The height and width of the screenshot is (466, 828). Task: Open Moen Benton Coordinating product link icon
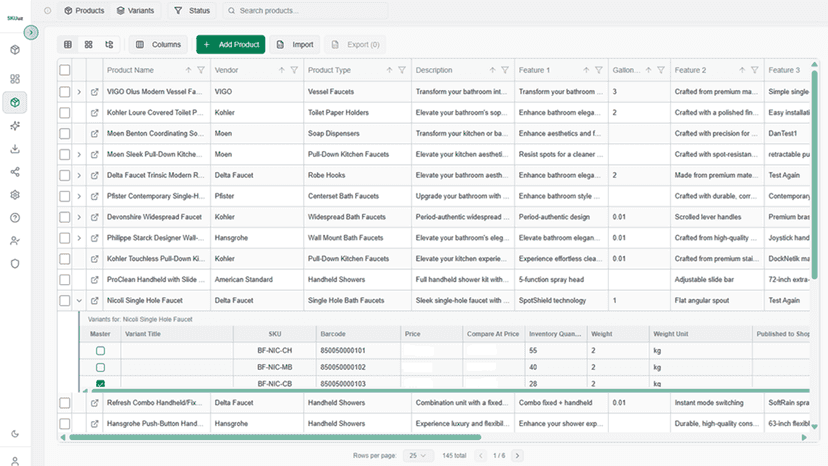click(95, 134)
